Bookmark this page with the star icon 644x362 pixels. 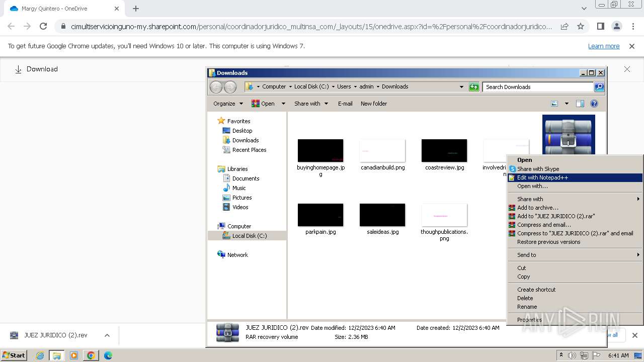pos(581,26)
